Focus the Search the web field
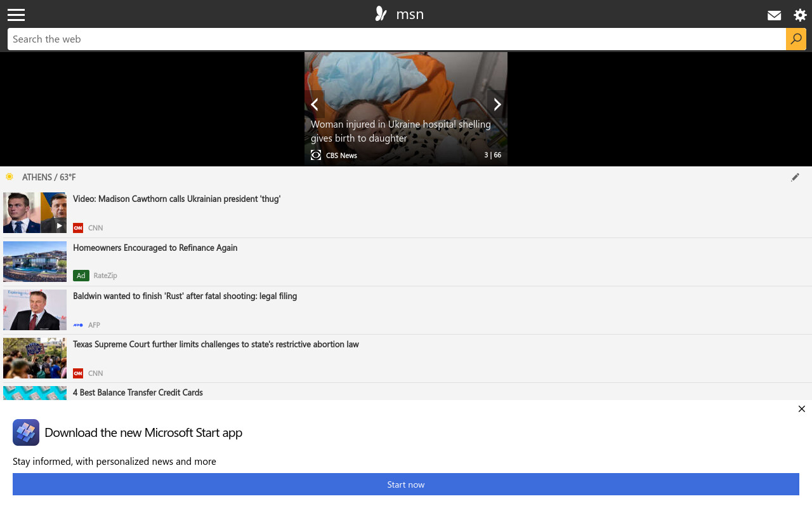This screenshot has height=508, width=812. 396,39
